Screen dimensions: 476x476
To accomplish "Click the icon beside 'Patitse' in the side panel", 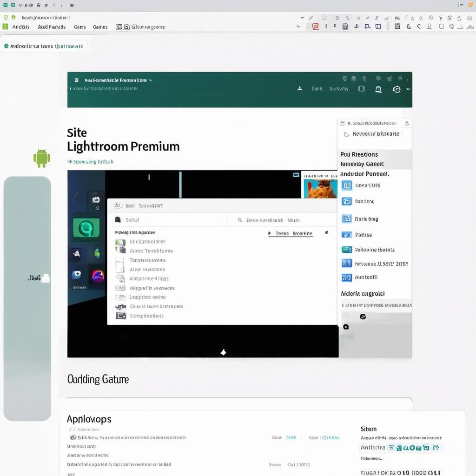I will point(347,235).
